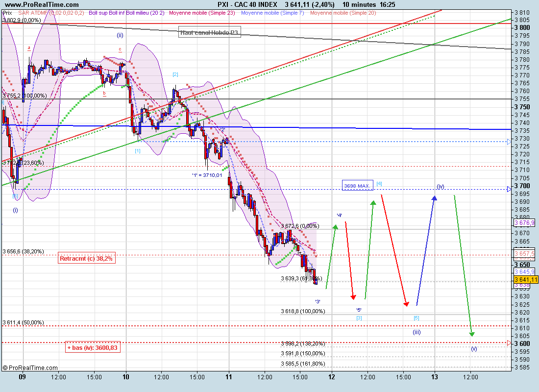
Task: Open the Prix panel label
Action: tap(7, 12)
